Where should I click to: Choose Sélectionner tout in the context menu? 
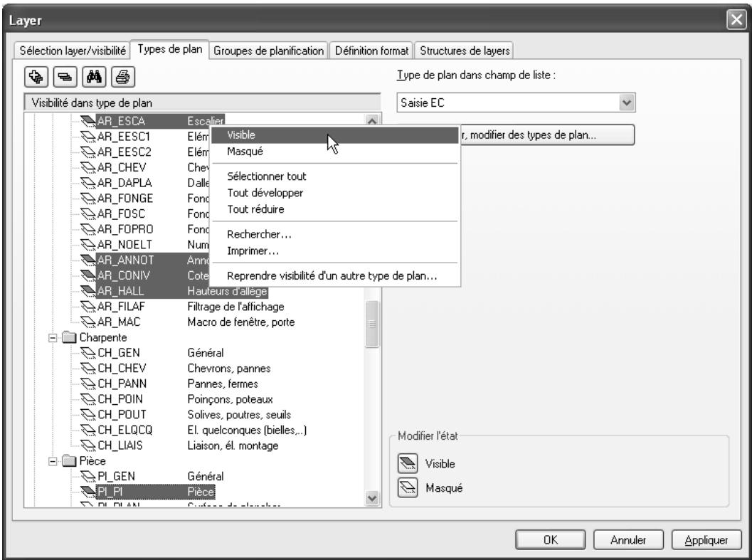point(335,176)
